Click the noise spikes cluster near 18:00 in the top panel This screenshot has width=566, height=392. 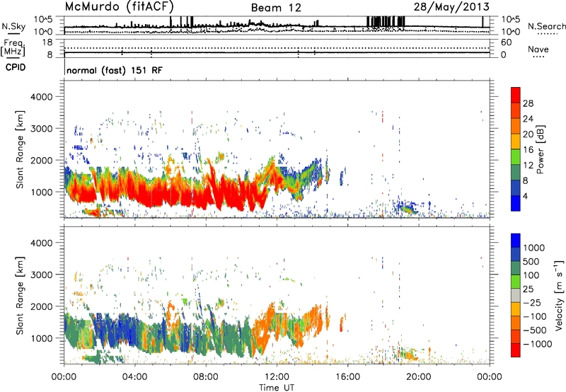[x=386, y=22]
